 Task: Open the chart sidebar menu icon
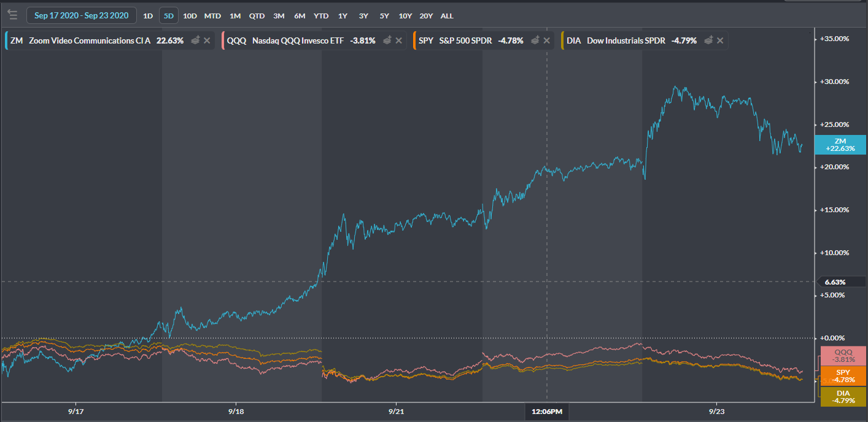(x=12, y=15)
